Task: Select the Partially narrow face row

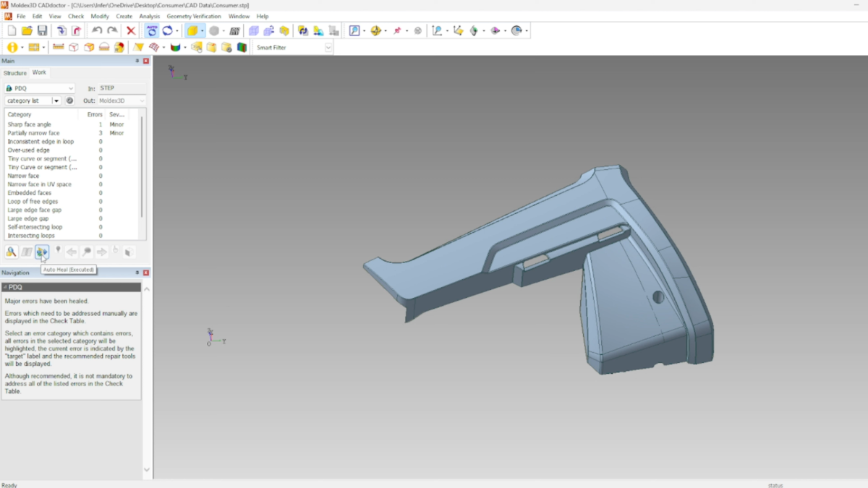Action: [72, 133]
